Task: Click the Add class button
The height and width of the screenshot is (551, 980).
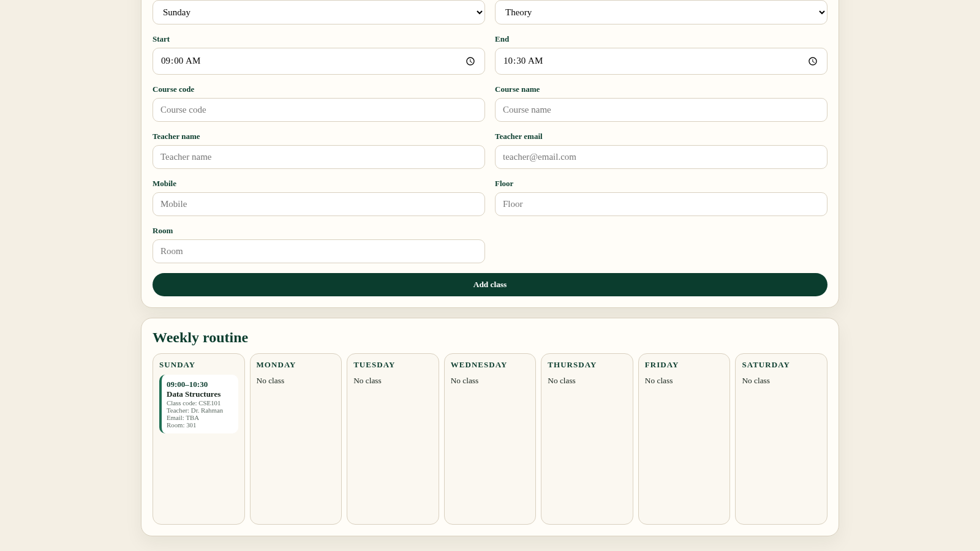Action: [490, 285]
